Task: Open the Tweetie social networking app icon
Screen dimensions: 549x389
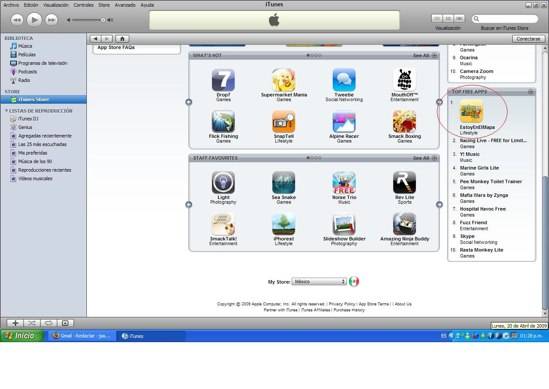Action: click(x=344, y=80)
